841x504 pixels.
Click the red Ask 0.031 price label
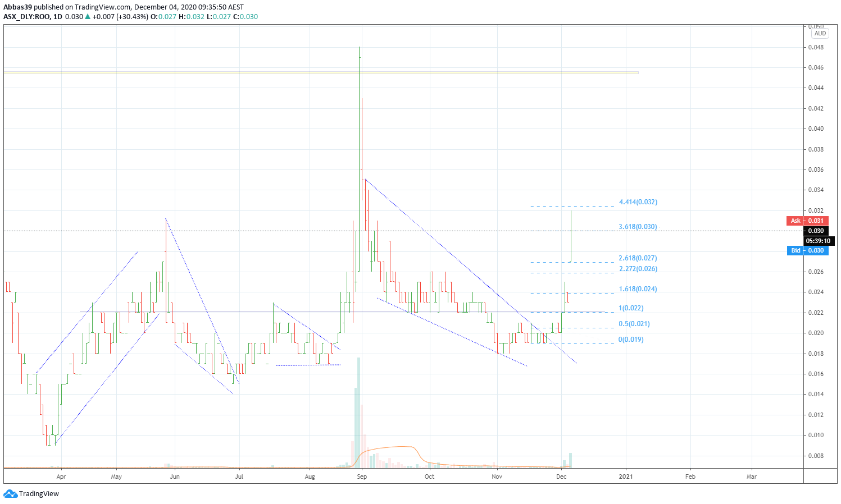(x=807, y=221)
